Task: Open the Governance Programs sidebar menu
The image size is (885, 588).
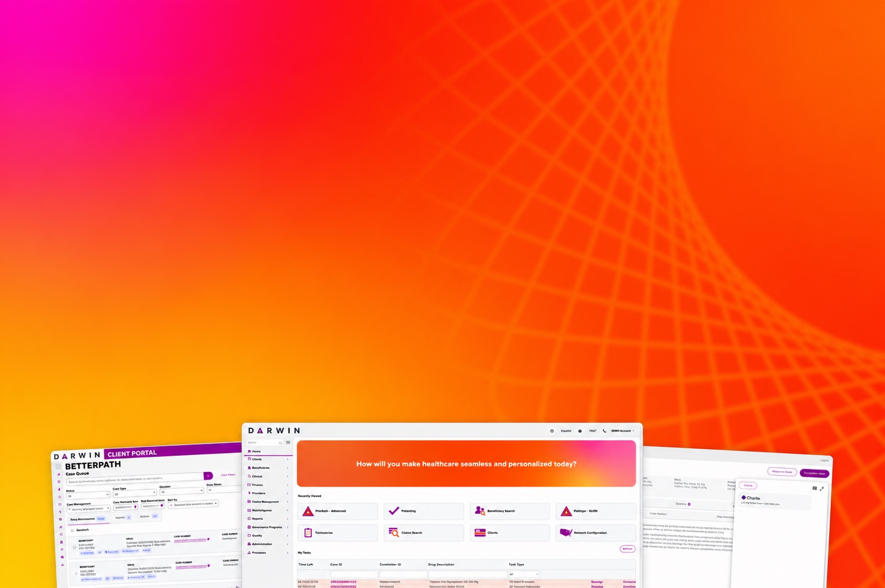Action: (x=268, y=527)
